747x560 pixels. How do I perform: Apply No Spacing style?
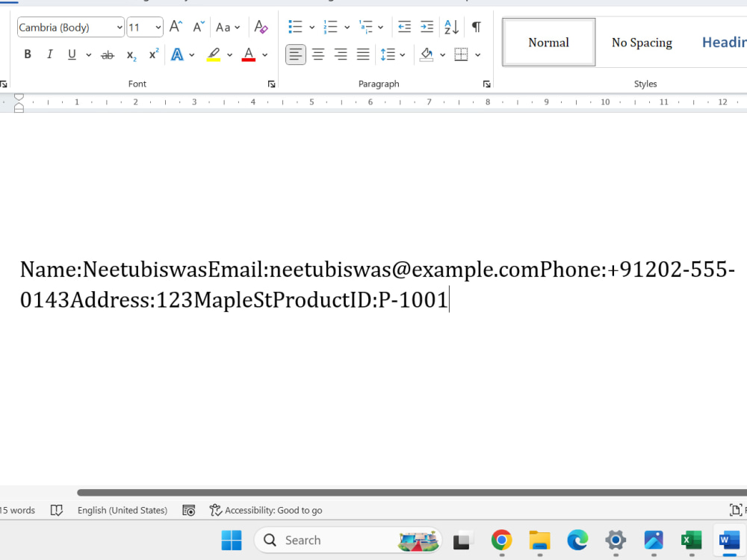tap(642, 43)
